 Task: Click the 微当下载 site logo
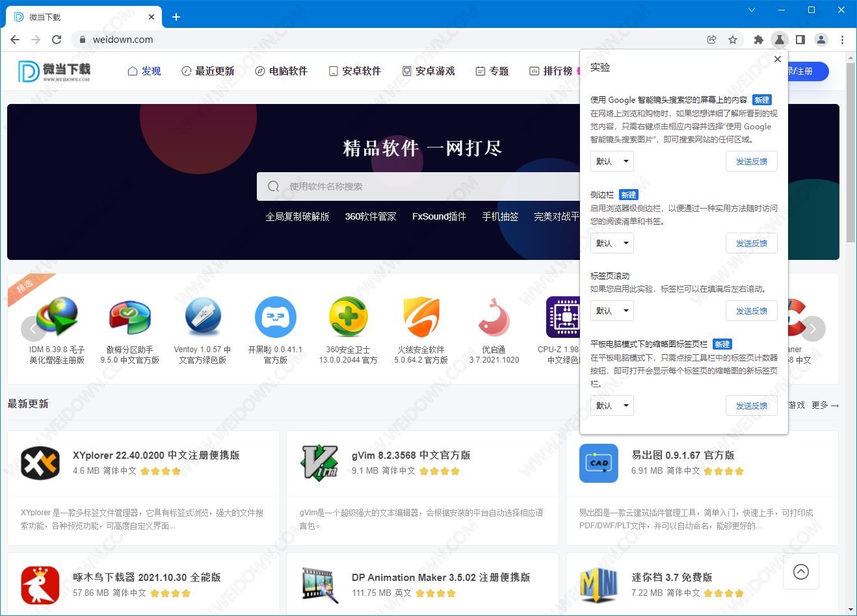55,71
